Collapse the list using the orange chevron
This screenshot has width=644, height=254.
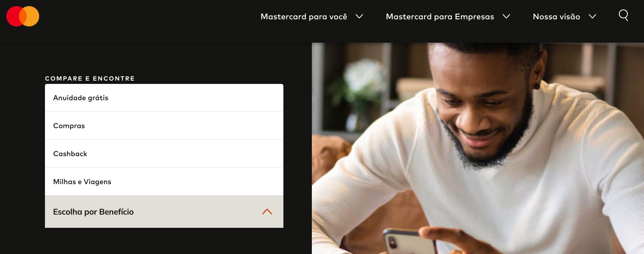pyautogui.click(x=267, y=212)
